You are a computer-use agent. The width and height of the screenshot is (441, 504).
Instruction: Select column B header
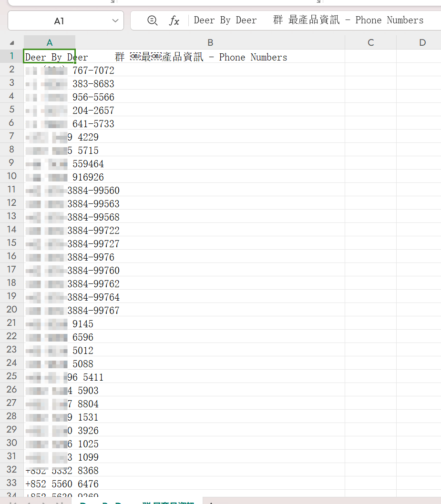click(x=210, y=42)
